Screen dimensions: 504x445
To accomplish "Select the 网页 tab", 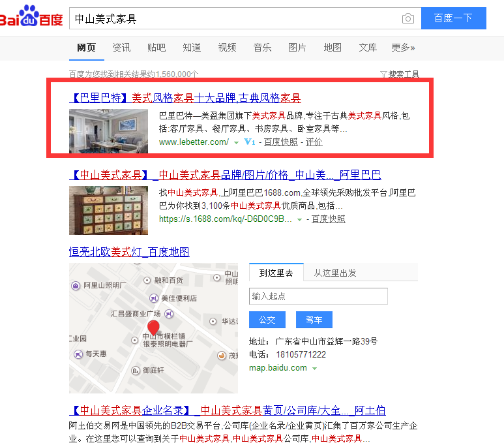I will click(x=87, y=48).
